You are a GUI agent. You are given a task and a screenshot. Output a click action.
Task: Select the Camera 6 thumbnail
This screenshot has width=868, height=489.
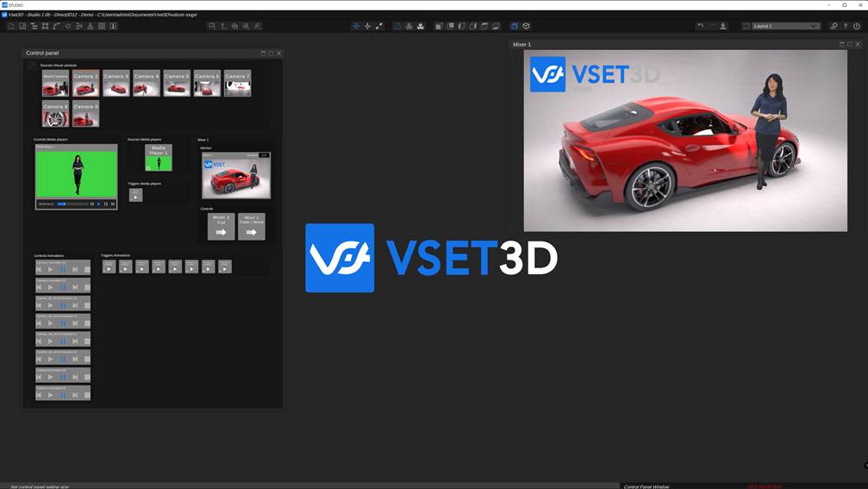coord(207,83)
